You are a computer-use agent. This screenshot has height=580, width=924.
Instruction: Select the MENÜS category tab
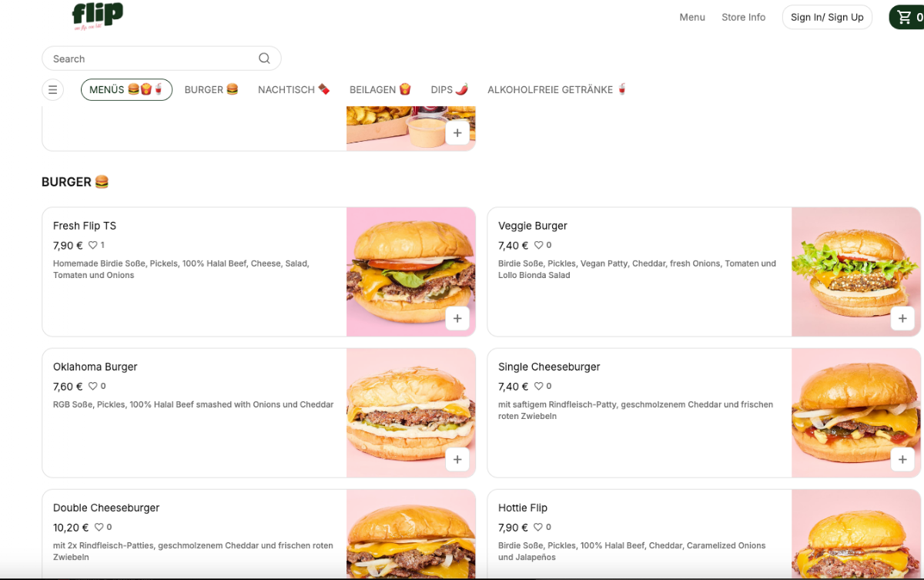point(126,90)
